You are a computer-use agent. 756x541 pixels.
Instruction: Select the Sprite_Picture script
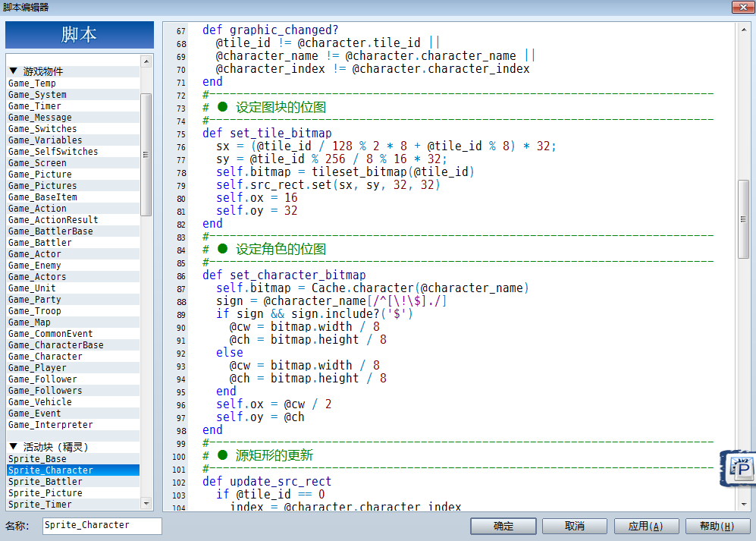(x=74, y=493)
